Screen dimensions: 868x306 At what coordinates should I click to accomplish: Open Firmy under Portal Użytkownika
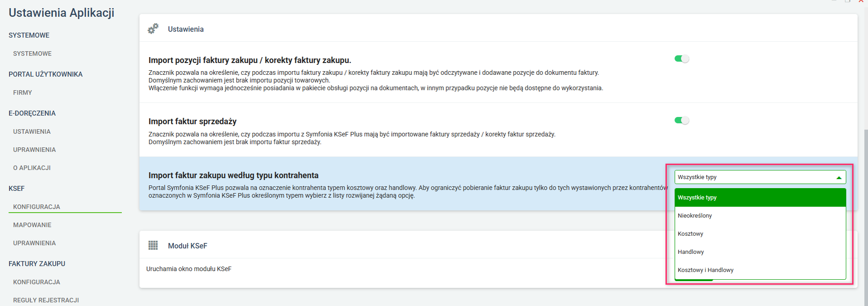point(23,92)
